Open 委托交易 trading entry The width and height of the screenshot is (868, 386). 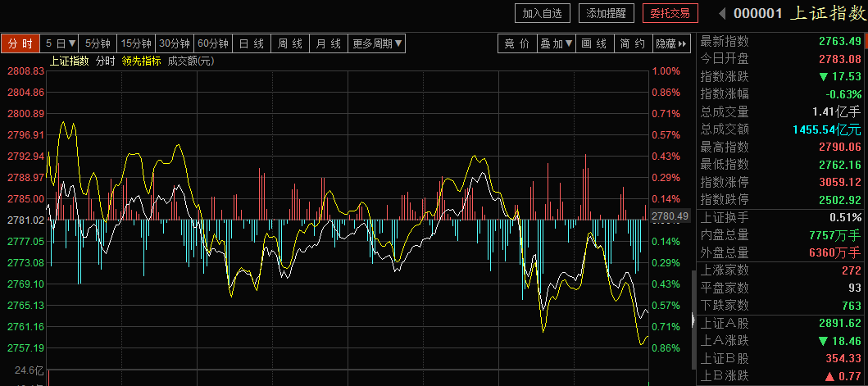[670, 13]
